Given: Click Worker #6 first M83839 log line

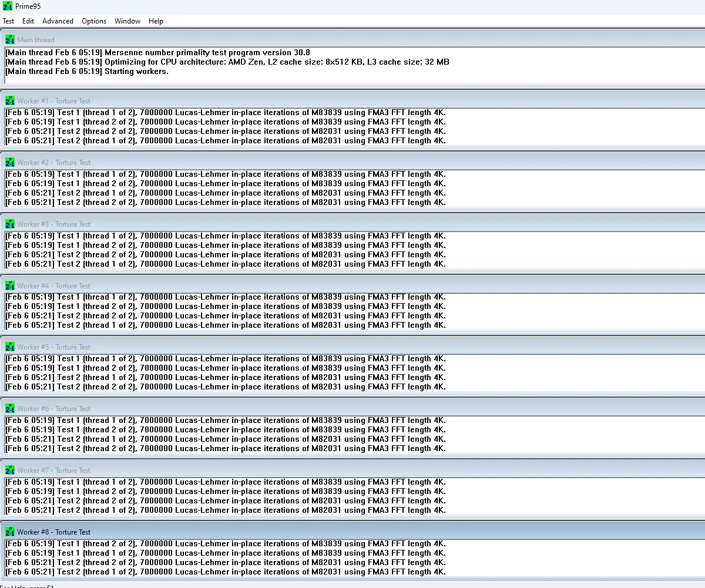Looking at the screenshot, I should (x=225, y=420).
